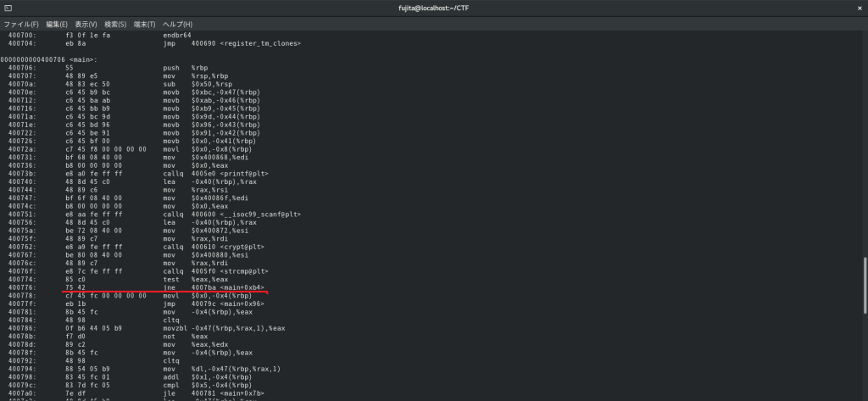Open the 表示(V) menu
The image size is (868, 401).
[86, 24]
